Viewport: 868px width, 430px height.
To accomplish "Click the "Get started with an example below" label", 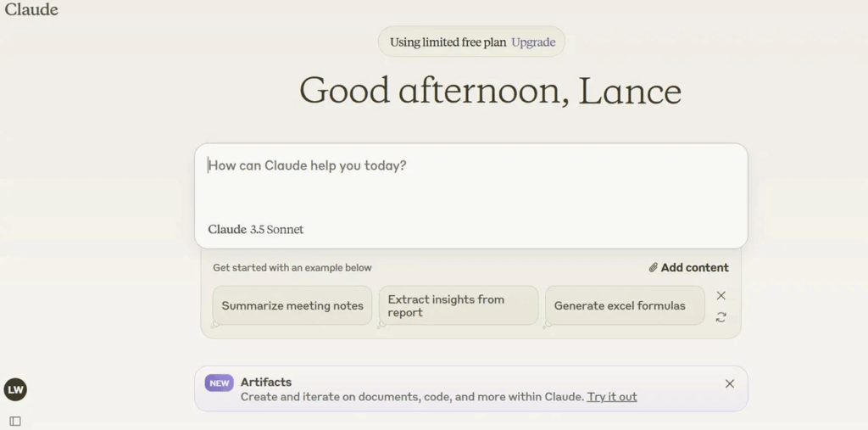I will (292, 268).
